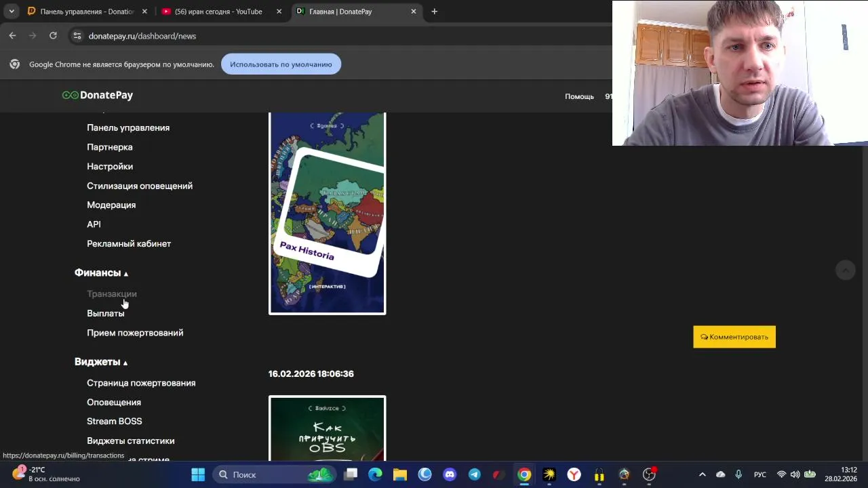The width and height of the screenshot is (868, 488).
Task: Open the 'Помощь' header link
Action: point(579,96)
